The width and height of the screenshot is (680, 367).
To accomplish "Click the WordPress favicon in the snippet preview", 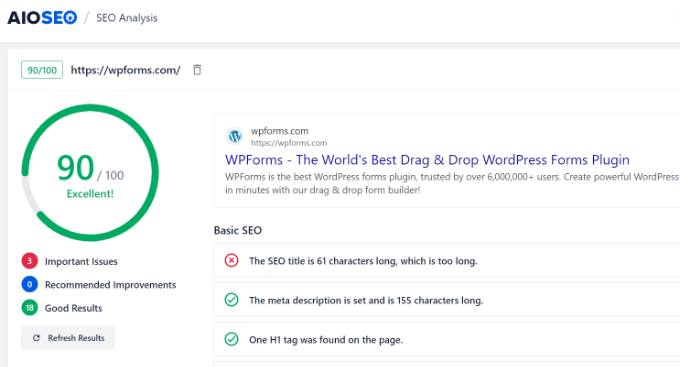I will coord(235,136).
